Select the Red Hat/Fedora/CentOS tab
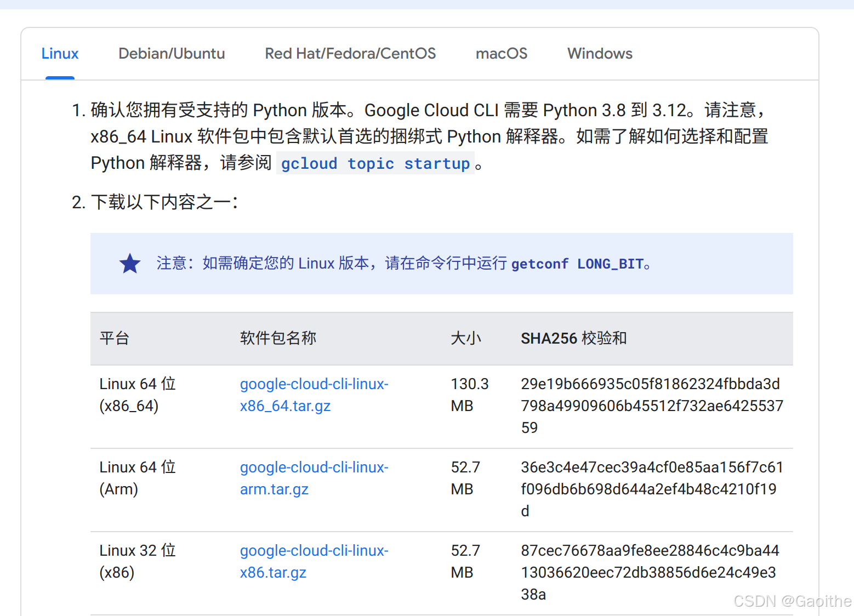 click(350, 54)
